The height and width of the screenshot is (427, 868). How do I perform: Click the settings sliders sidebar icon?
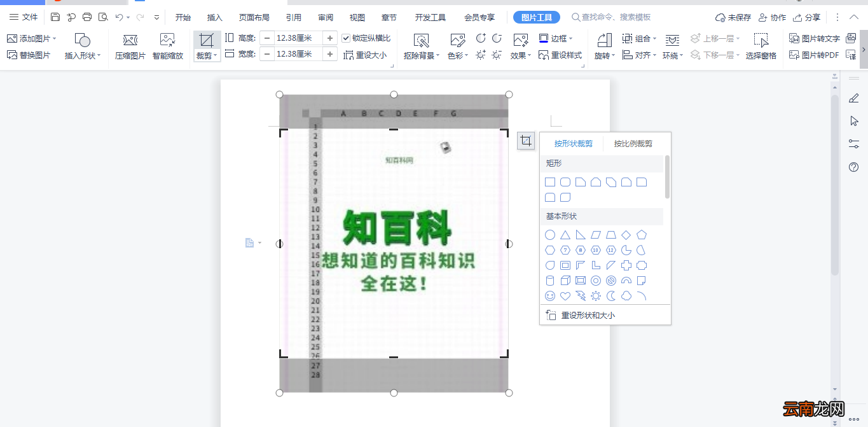(x=854, y=144)
